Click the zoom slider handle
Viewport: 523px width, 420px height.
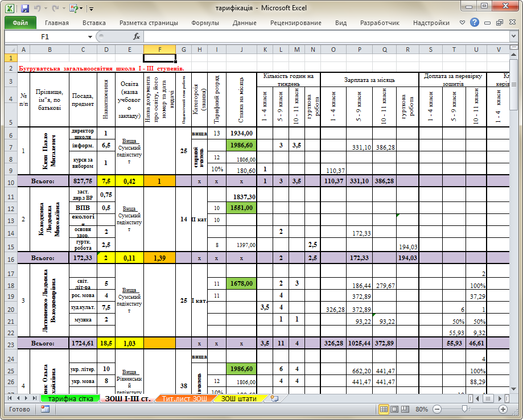click(x=464, y=409)
